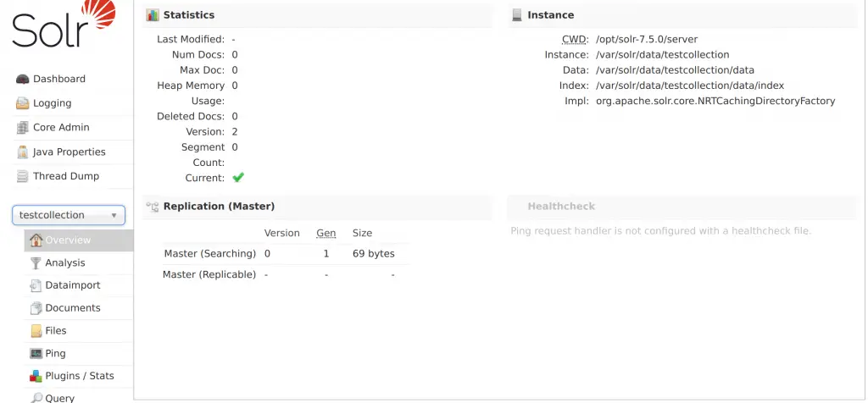Click the Index path ending in /data/index
The height and width of the screenshot is (403, 868).
coord(690,86)
